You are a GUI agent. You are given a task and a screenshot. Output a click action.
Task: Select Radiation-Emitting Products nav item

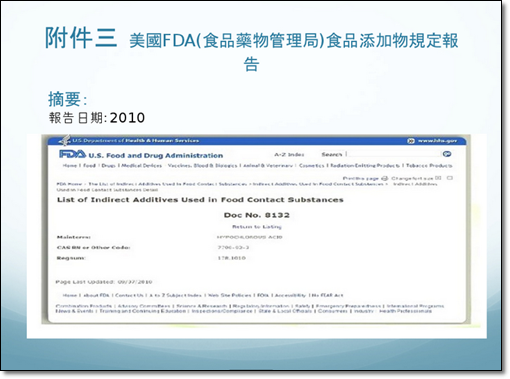pos(365,166)
